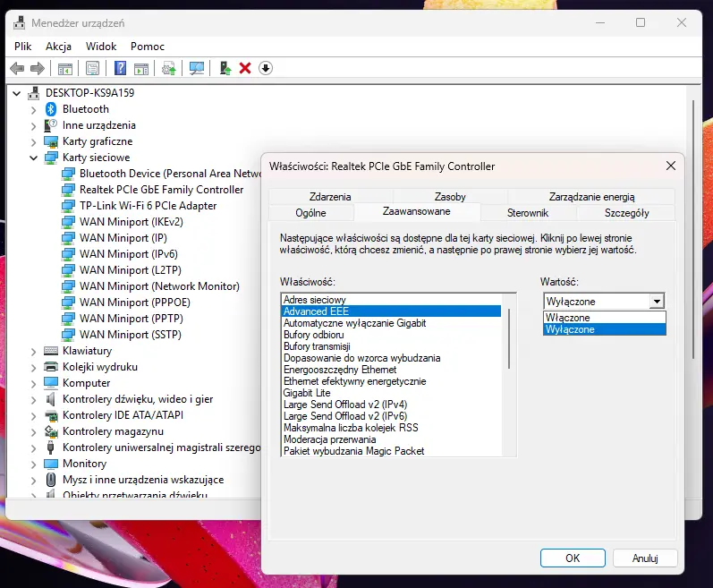Choose Wyłączone in the value list
This screenshot has height=588, width=713.
[605, 329]
